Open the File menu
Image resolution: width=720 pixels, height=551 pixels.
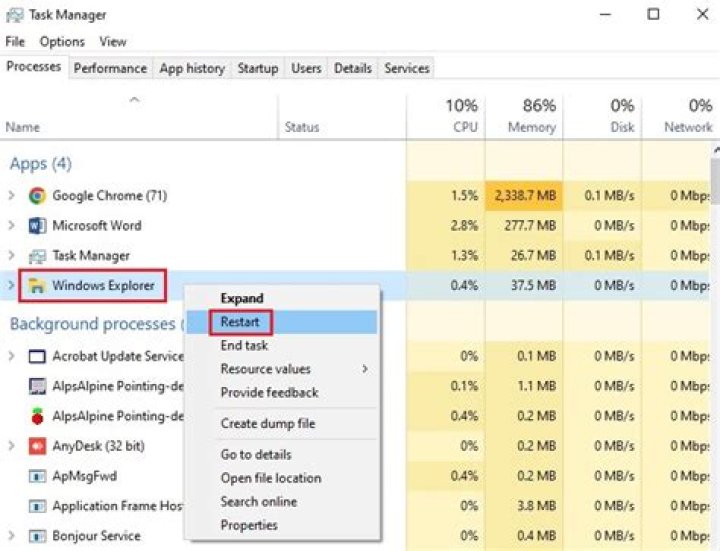(x=15, y=42)
